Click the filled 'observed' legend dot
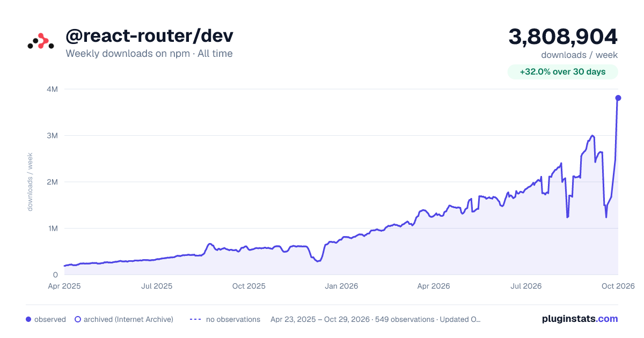Screen dimensions: 644x338 click(28, 319)
